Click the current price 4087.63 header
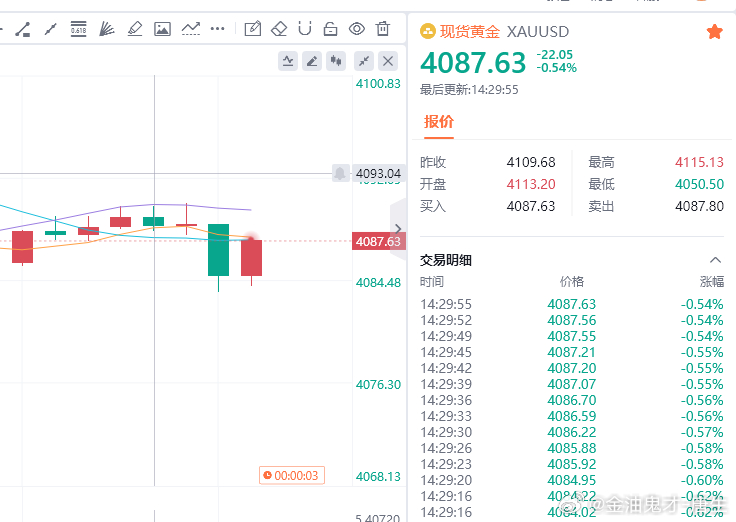Viewport: 736px width, 522px height. click(473, 63)
